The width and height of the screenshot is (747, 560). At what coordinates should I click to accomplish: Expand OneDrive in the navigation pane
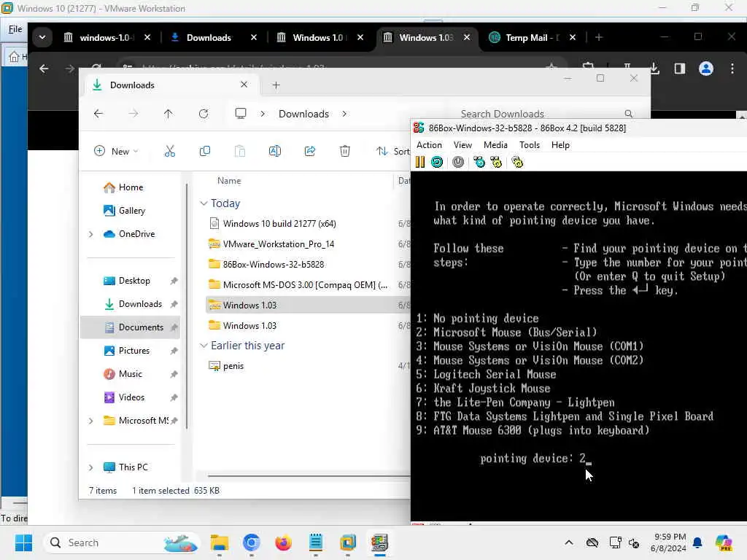pos(90,234)
